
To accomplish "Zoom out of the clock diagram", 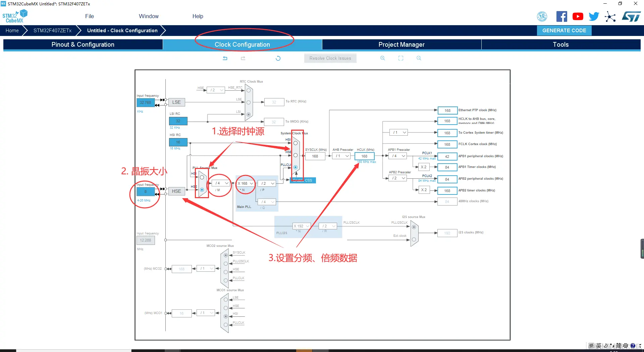I will click(x=419, y=58).
